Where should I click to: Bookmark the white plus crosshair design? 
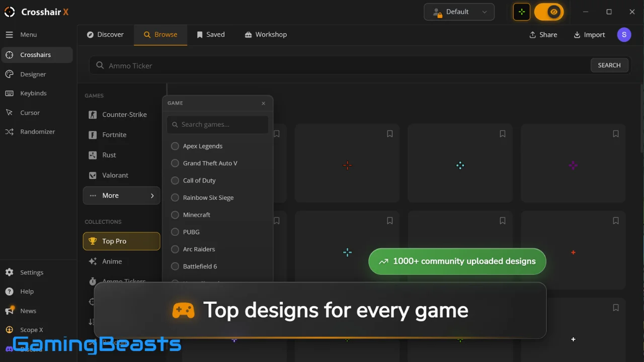(x=616, y=308)
